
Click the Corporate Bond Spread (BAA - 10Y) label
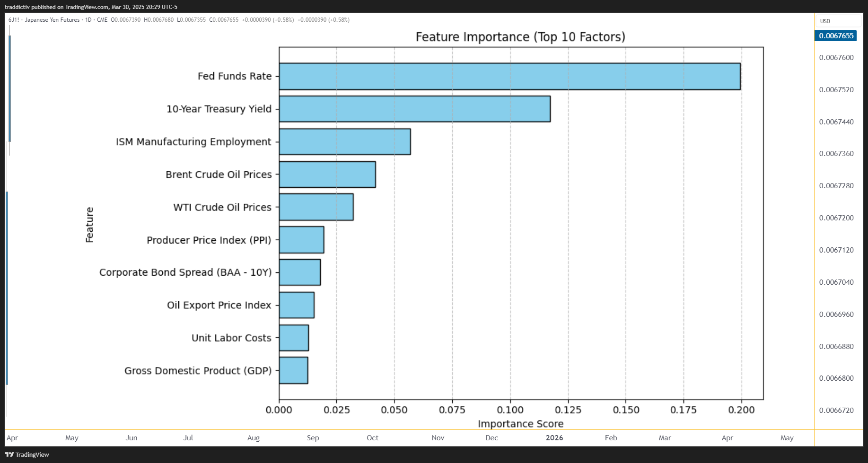185,272
